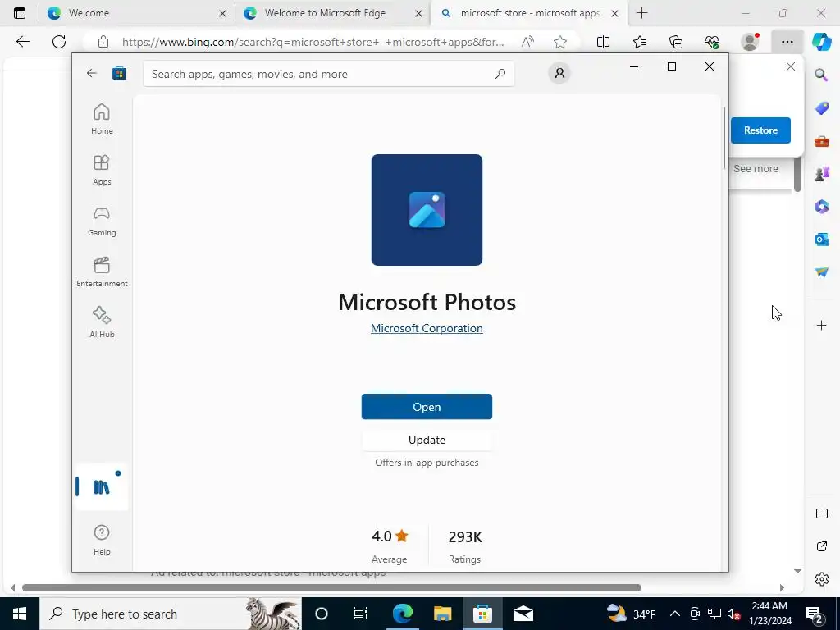Click the Edge address bar URL
This screenshot has width=840, height=630.
pyautogui.click(x=313, y=42)
